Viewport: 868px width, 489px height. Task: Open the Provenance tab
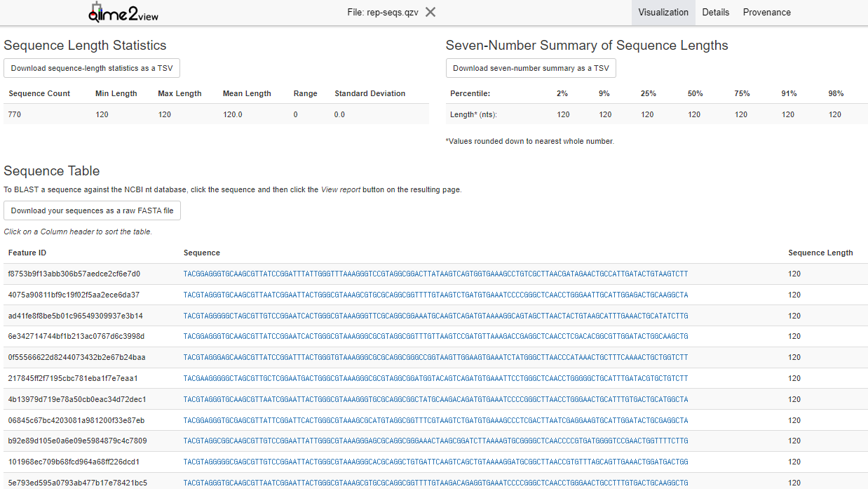pos(766,13)
